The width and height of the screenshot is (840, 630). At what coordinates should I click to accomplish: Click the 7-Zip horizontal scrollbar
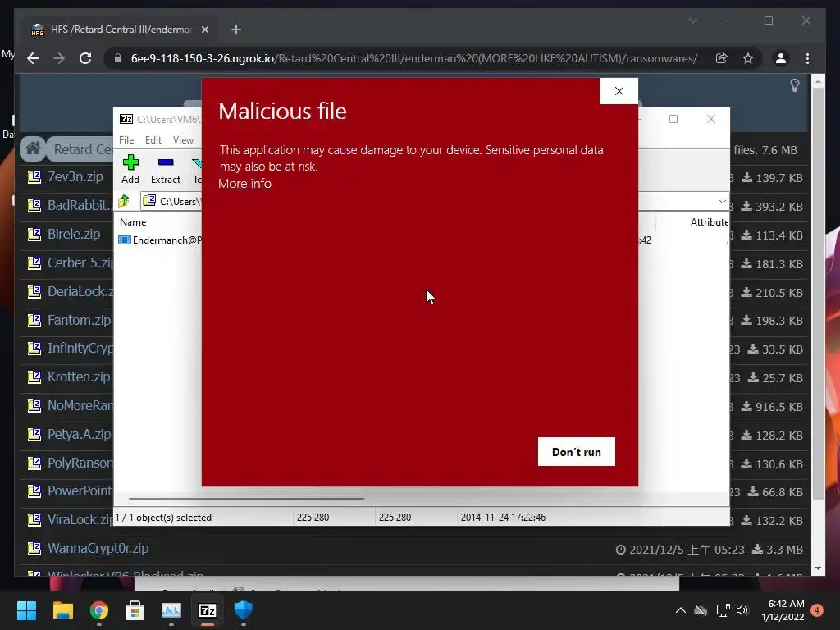(x=246, y=498)
